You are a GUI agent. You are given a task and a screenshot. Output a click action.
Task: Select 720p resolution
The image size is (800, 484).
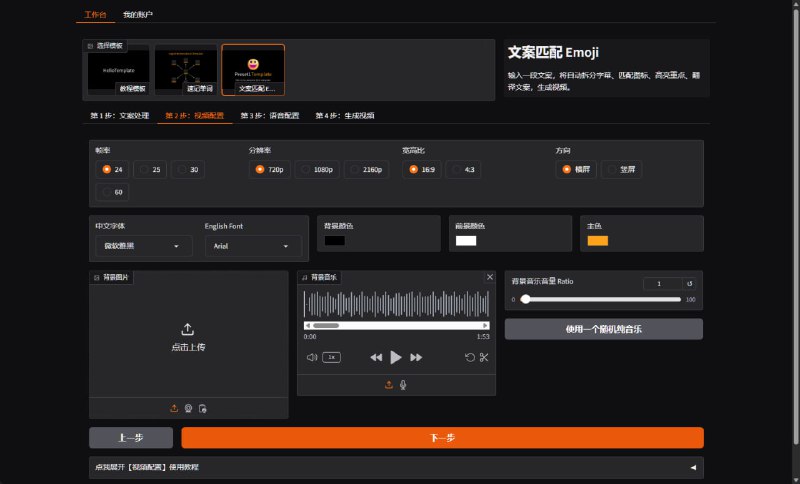(x=269, y=169)
